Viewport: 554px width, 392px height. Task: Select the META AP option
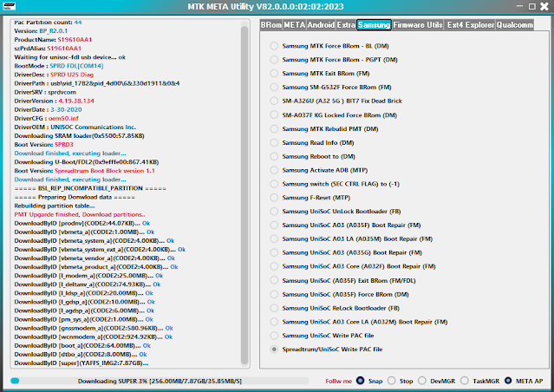(508, 381)
